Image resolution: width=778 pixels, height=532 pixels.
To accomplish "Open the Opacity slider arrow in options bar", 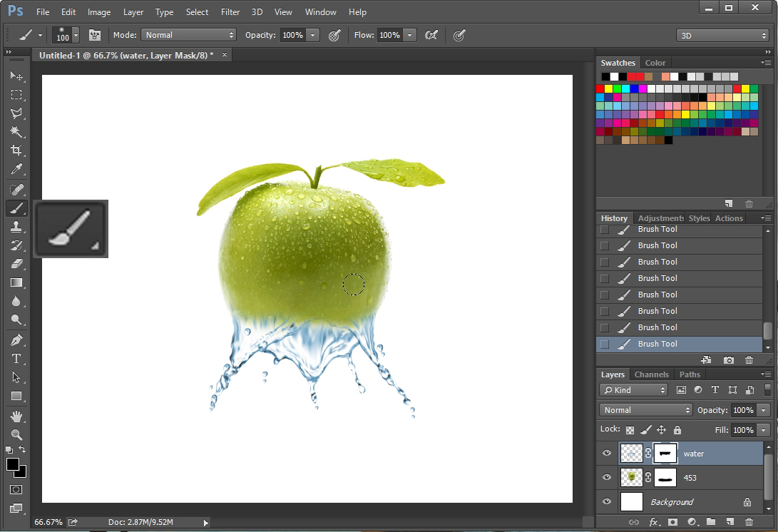I will [x=312, y=35].
